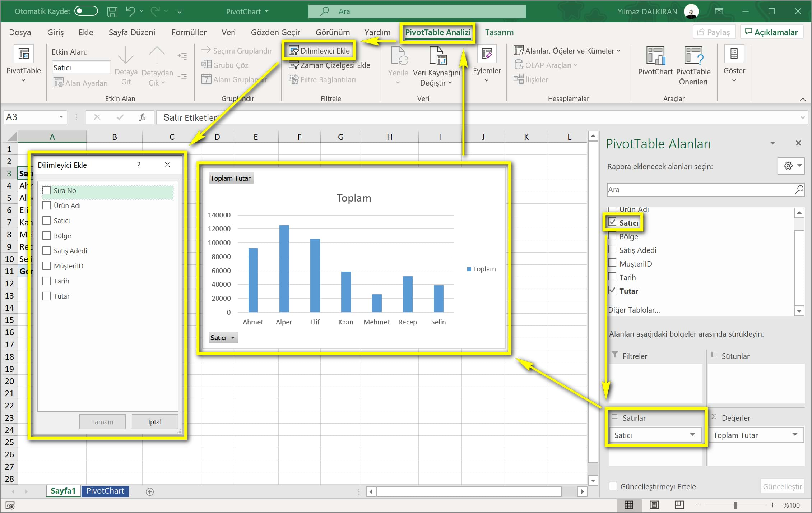
Task: Click zoom out minus button
Action: pyautogui.click(x=698, y=505)
